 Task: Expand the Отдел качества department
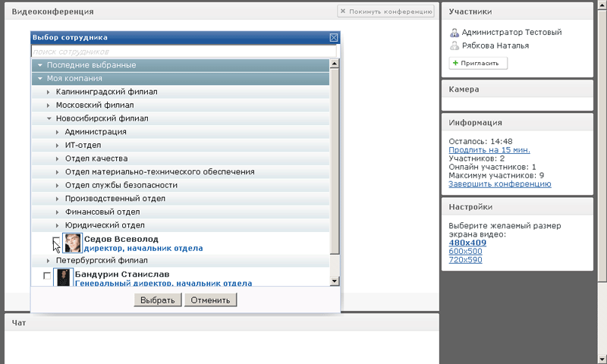pos(58,159)
